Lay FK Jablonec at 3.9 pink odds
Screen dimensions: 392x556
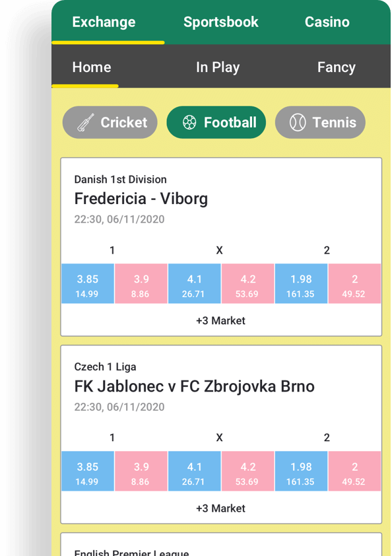click(141, 471)
